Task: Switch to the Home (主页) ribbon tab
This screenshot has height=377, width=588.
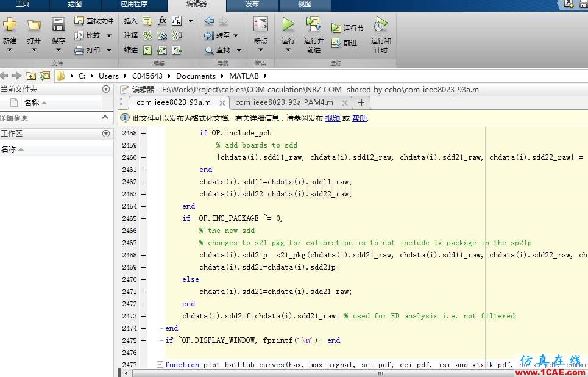Action: 23,4
